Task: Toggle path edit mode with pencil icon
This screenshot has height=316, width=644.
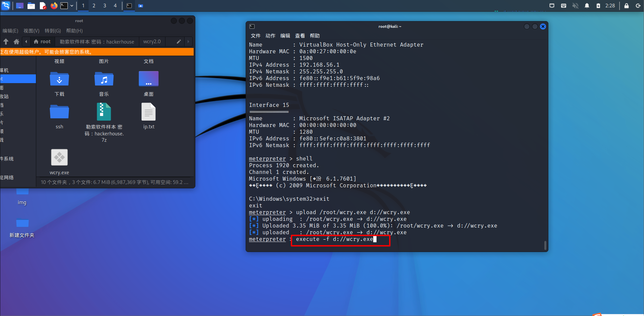Action: (179, 42)
